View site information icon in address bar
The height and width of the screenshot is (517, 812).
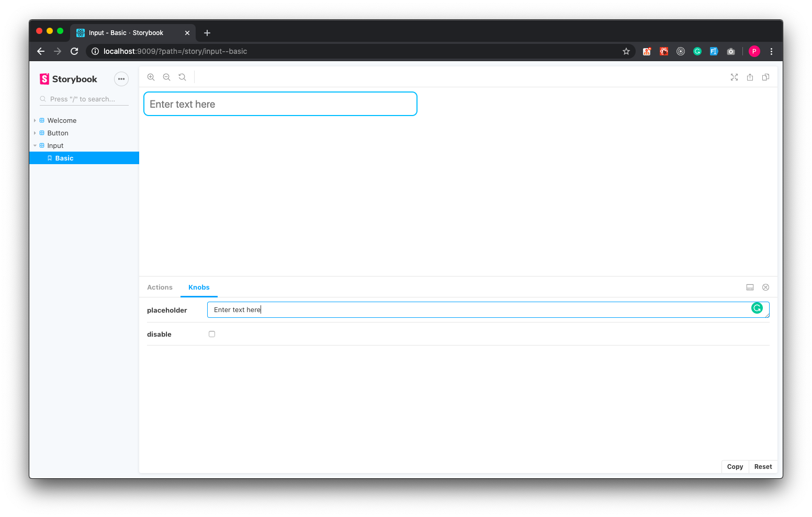point(95,51)
